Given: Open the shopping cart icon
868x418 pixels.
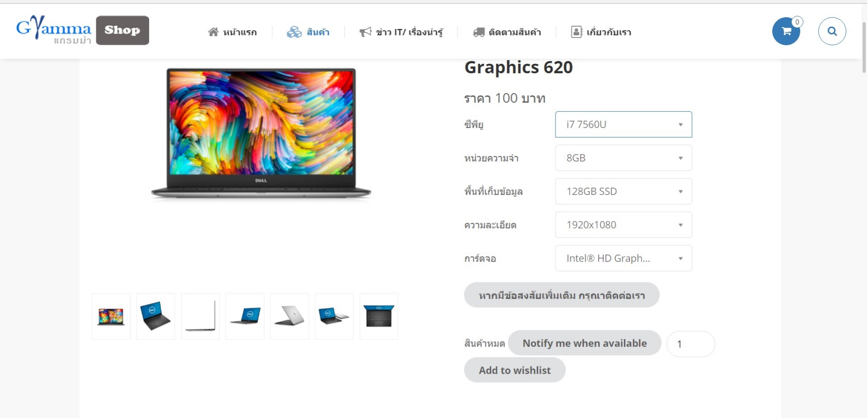Looking at the screenshot, I should point(786,31).
